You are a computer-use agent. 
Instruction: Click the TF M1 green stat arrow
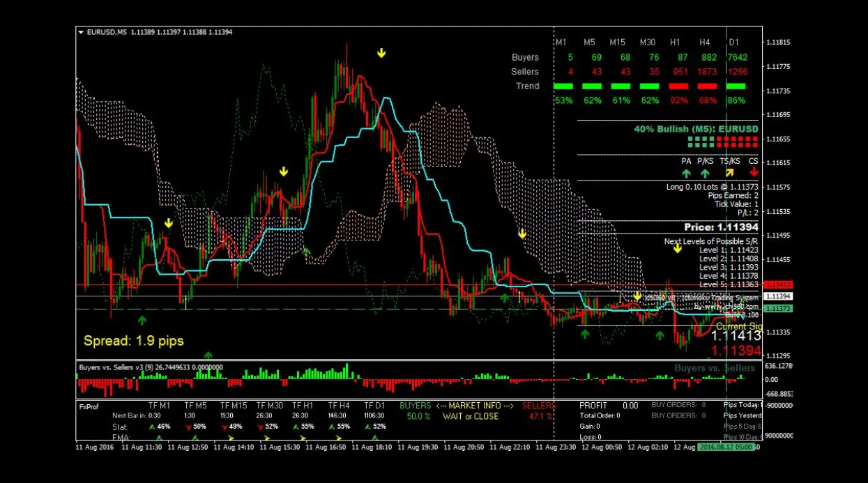pos(152,426)
